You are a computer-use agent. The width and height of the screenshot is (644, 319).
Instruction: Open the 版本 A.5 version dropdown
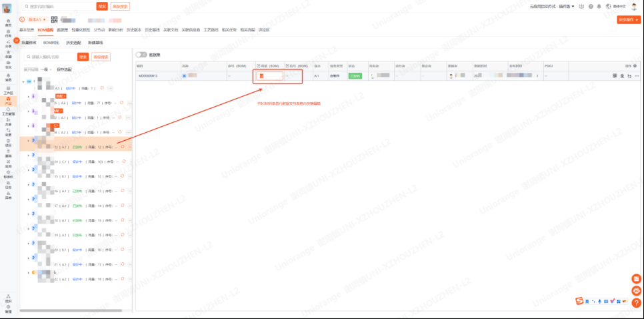[37, 19]
